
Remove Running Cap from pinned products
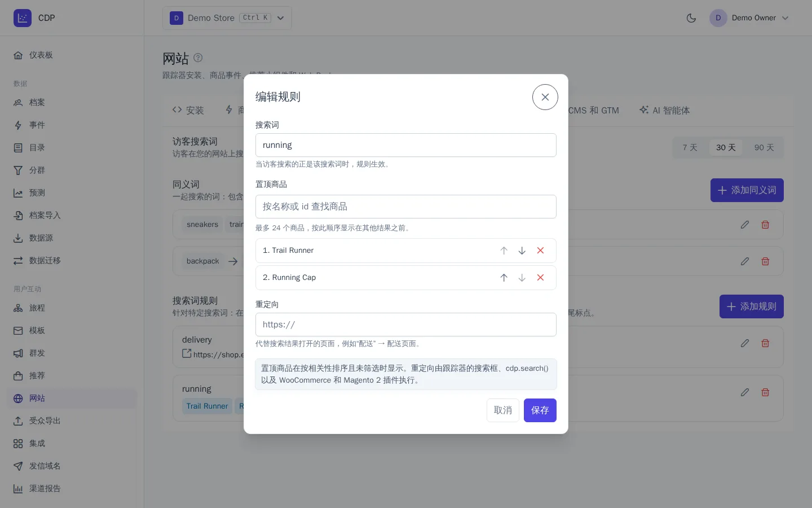click(x=540, y=278)
